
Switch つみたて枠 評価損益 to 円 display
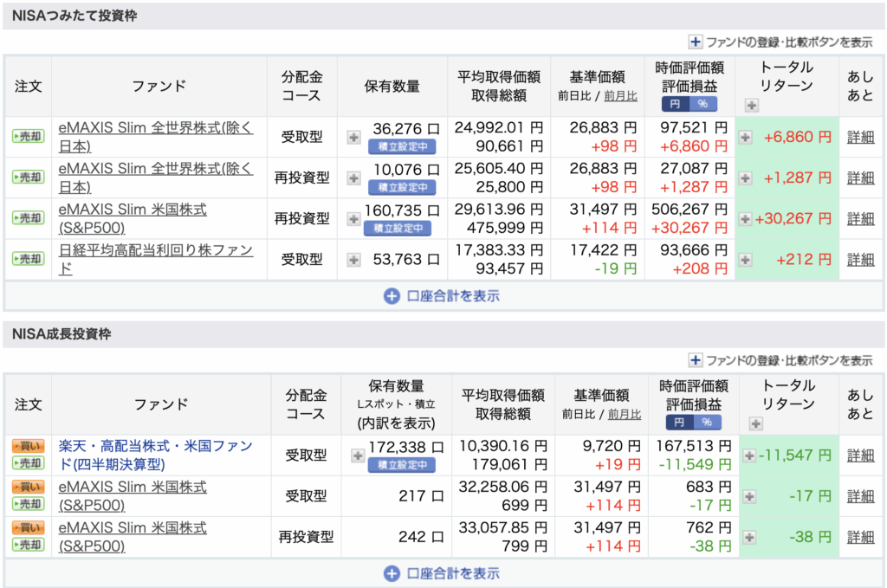click(676, 103)
